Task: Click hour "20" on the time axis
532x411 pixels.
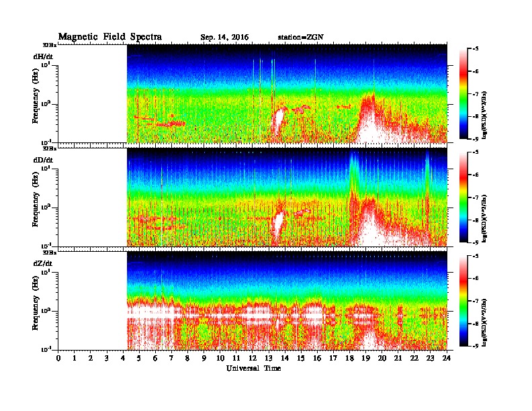Action: [382, 359]
